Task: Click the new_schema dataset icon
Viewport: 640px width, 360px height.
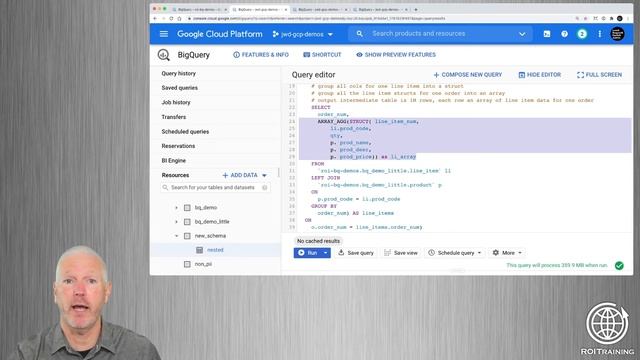Action: (x=187, y=236)
